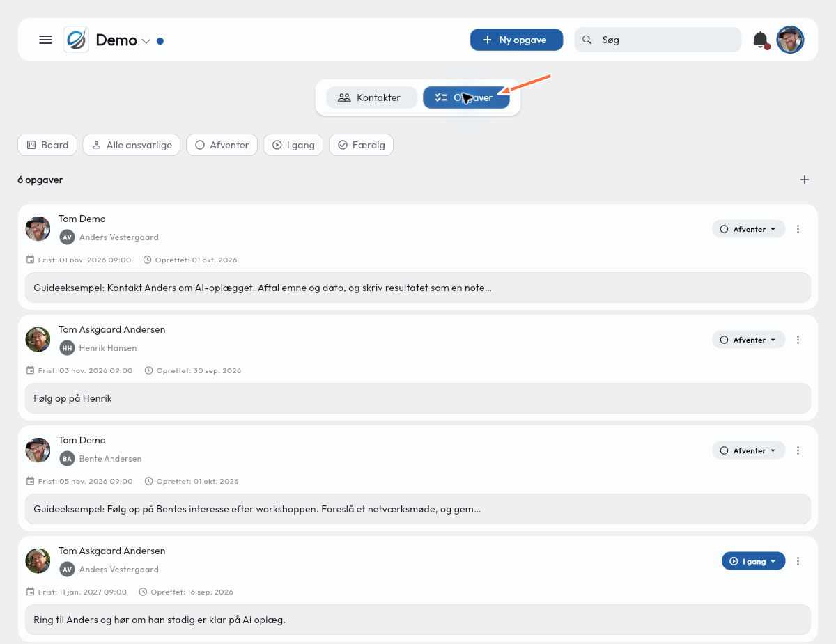Toggle the I gang status filter
Viewport: 836px width, 644px height.
(x=293, y=145)
